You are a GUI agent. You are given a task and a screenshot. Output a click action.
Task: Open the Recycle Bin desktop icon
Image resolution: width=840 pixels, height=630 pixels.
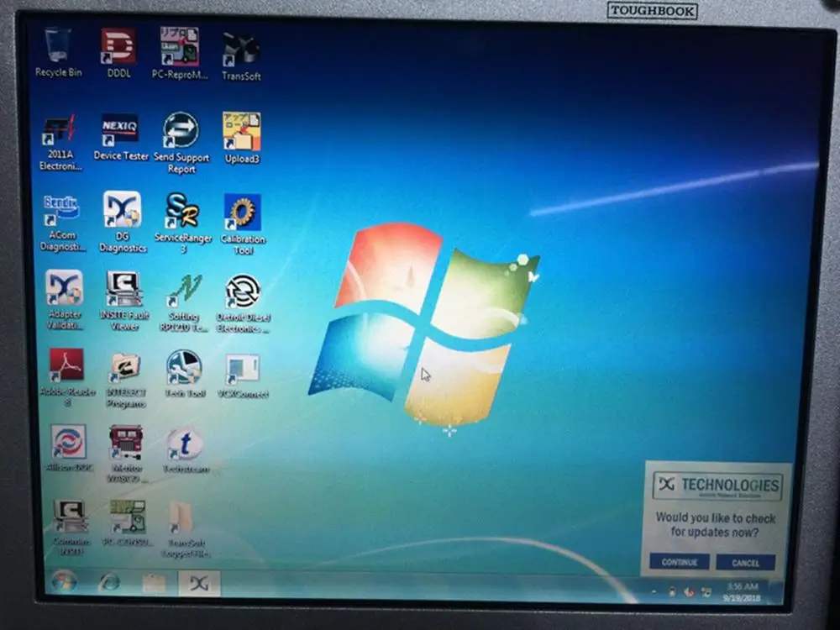[x=58, y=54]
